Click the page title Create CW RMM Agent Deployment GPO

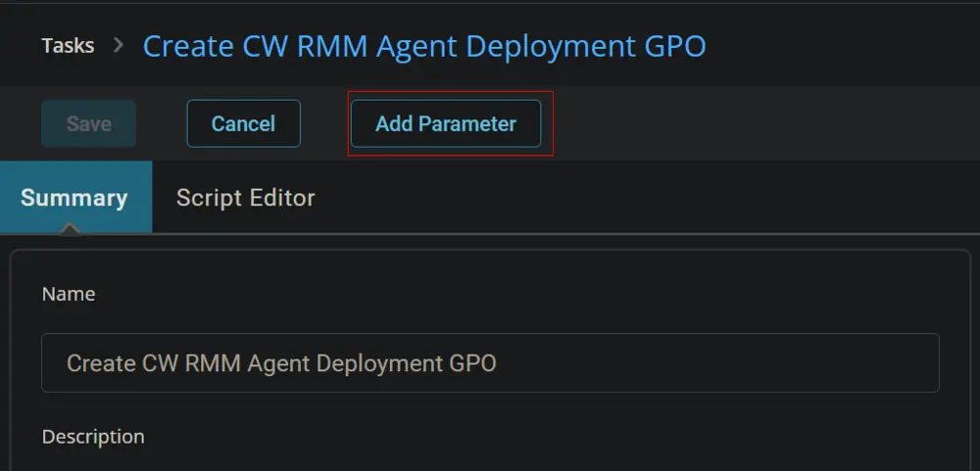click(424, 46)
